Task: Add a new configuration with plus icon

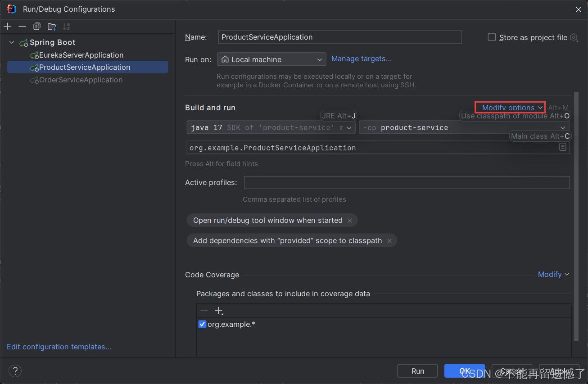Action: (7, 27)
